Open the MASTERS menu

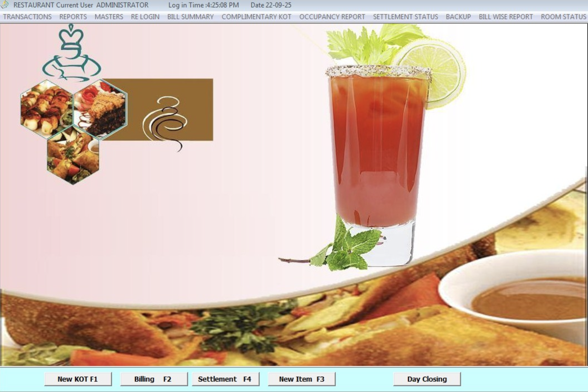109,17
